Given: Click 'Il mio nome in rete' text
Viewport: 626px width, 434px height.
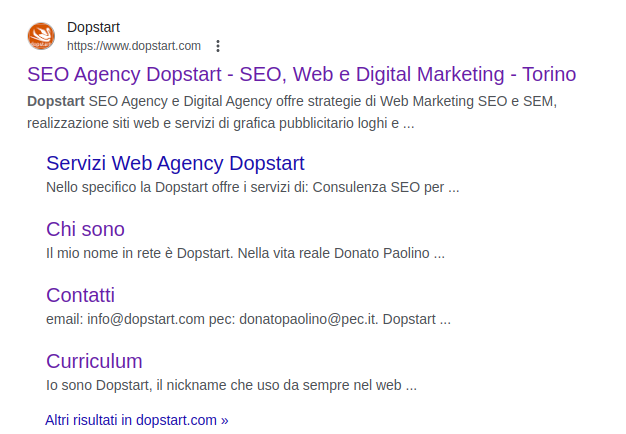Looking at the screenshot, I should coord(103,253).
